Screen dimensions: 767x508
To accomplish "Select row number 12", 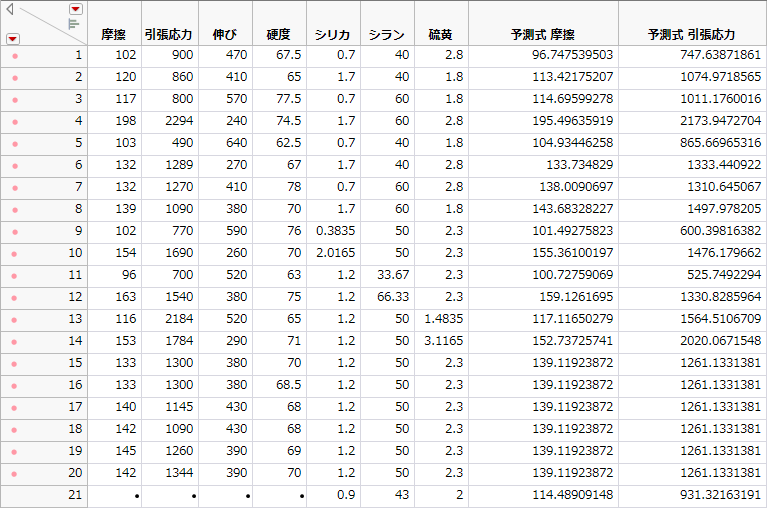I will pyautogui.click(x=75, y=297).
